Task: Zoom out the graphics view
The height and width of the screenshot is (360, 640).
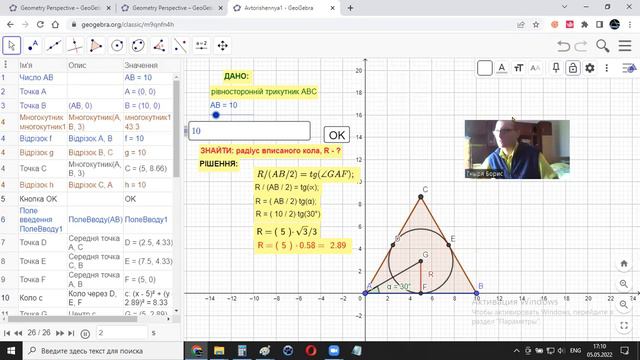Action: point(624,304)
